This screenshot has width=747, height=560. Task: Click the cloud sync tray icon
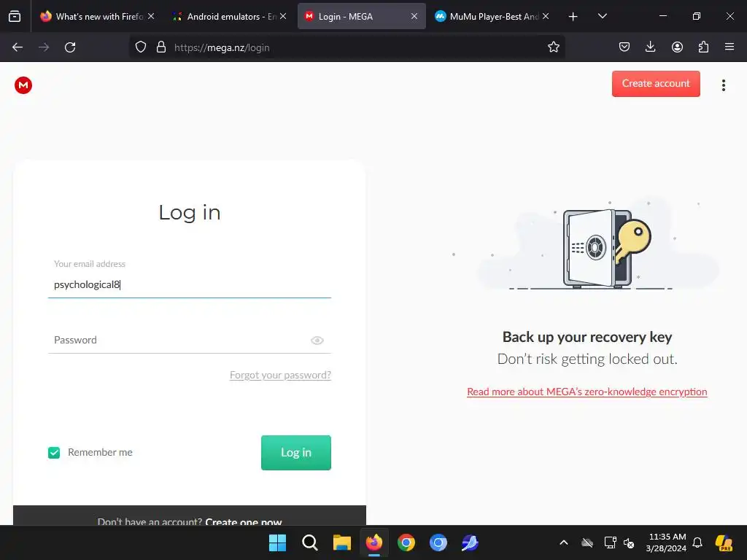(587, 542)
